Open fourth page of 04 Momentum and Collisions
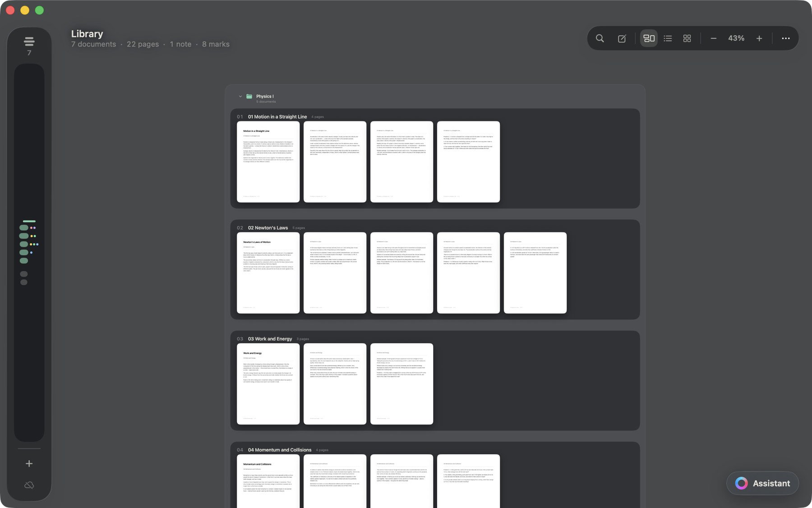The height and width of the screenshot is (508, 812). point(468,481)
